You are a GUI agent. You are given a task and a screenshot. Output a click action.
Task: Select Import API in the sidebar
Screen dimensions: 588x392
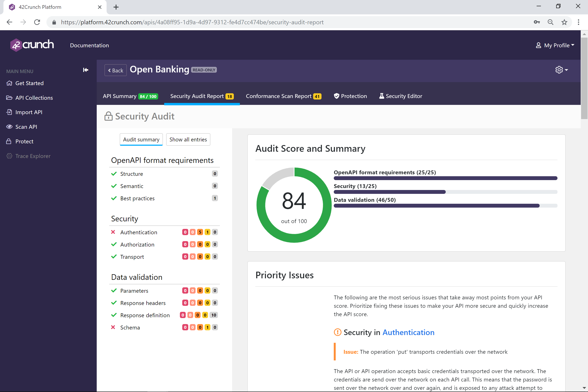pos(29,112)
